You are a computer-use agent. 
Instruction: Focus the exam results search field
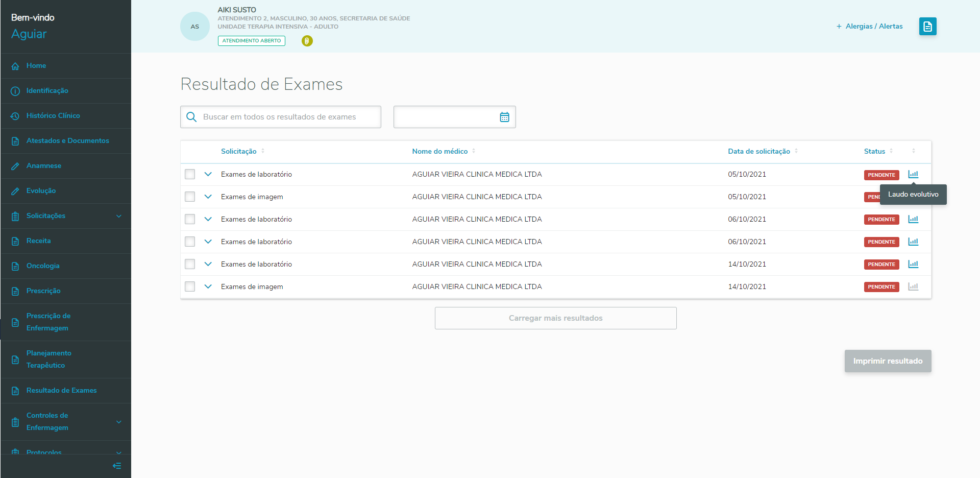point(281,117)
